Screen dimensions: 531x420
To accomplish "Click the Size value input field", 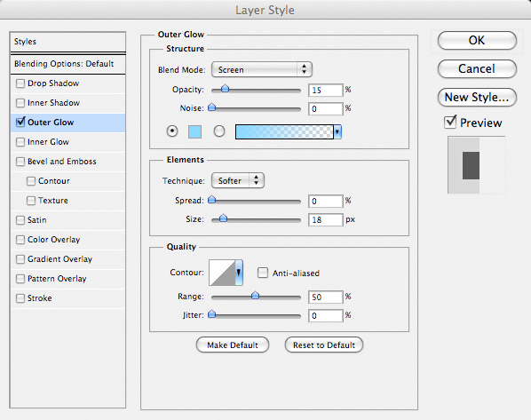I will [x=326, y=220].
